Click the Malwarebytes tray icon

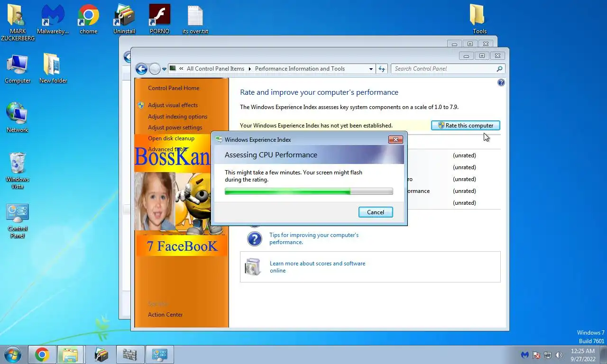pos(525,355)
